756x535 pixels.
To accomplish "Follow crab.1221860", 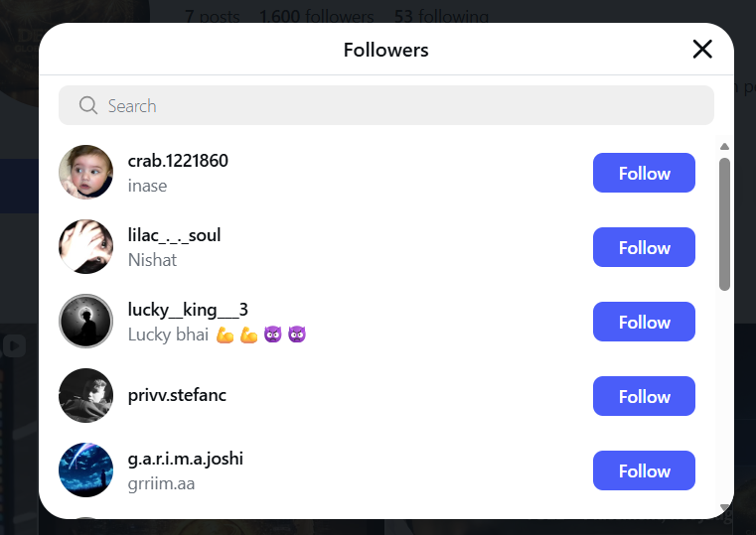I will (644, 173).
